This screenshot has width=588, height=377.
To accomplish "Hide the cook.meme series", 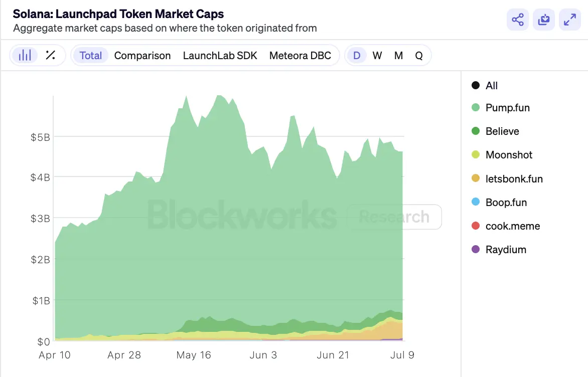I will (512, 226).
